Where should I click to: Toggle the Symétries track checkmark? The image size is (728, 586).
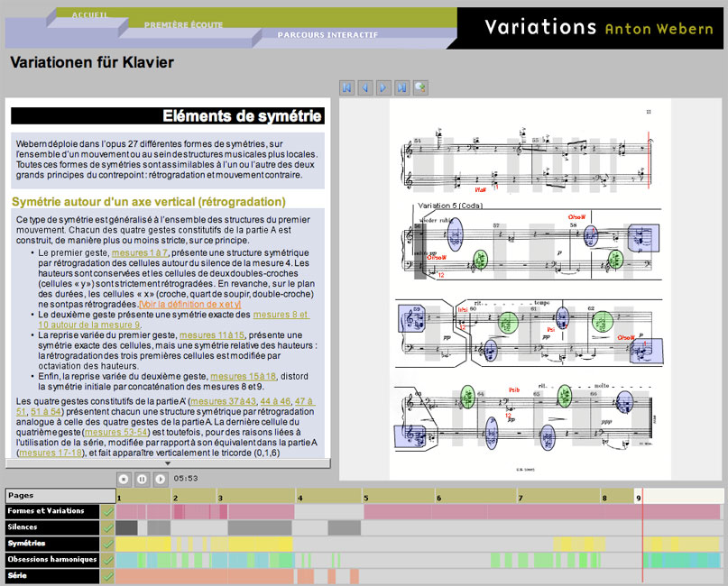click(107, 544)
